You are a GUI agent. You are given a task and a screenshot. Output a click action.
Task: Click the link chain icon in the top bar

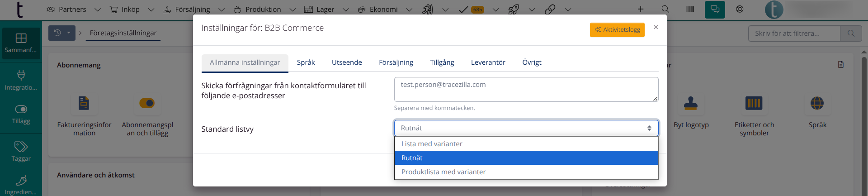click(x=550, y=10)
